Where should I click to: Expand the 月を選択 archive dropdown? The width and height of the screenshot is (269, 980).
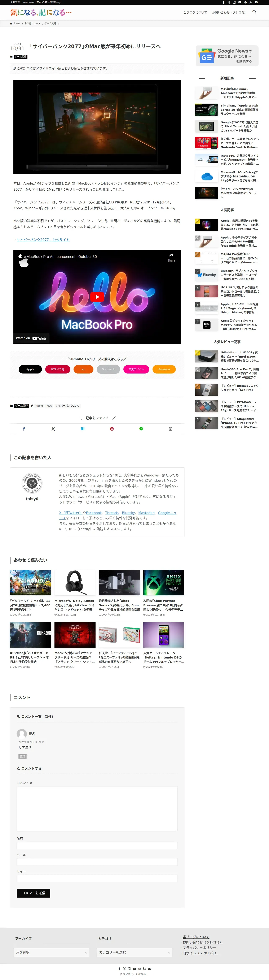52,952
